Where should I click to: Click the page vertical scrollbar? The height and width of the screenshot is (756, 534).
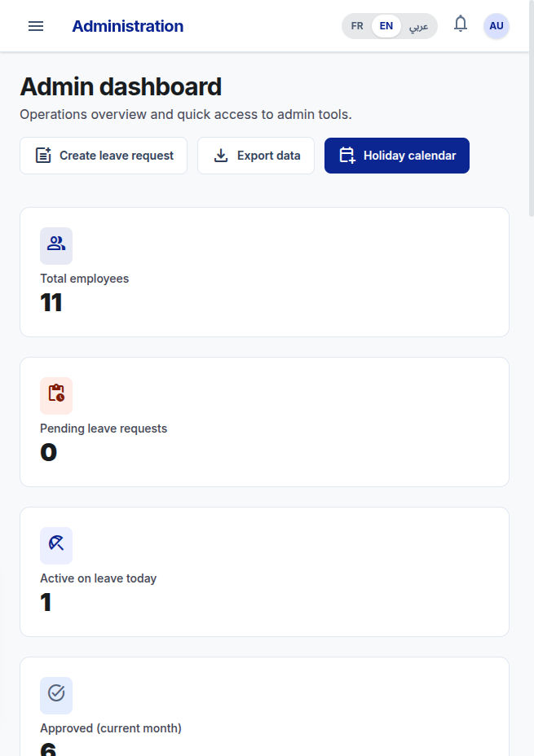coord(531,108)
